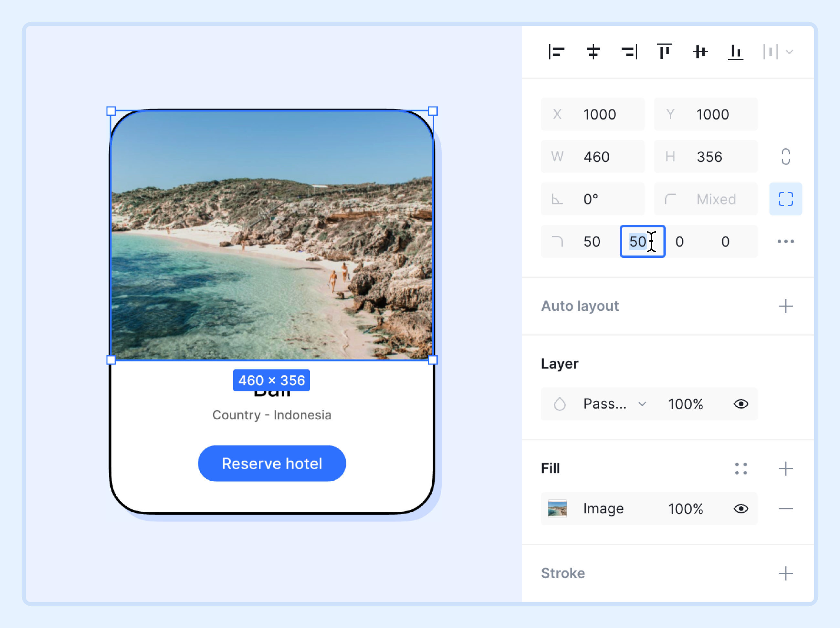This screenshot has width=840, height=628.
Task: Click the Mixed corner radius field
Action: tap(705, 199)
